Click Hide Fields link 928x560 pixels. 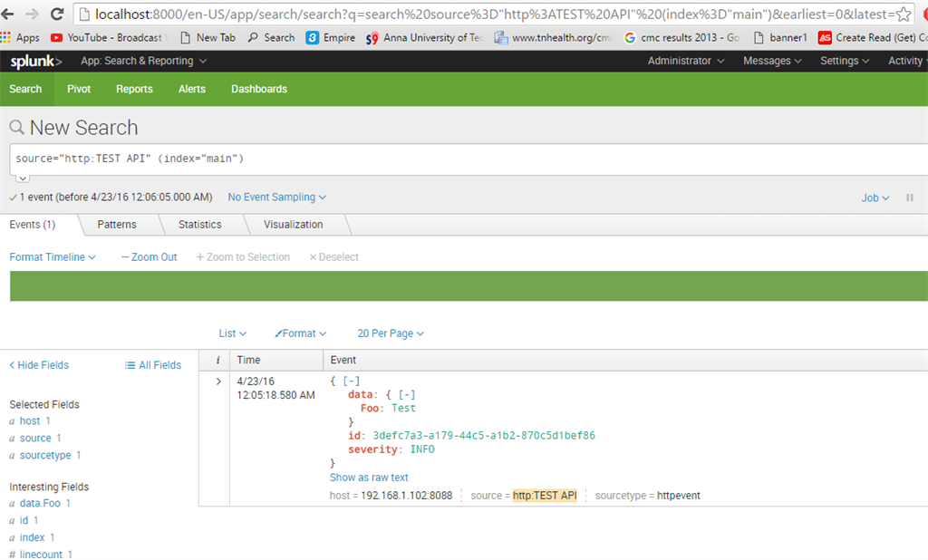click(x=39, y=365)
